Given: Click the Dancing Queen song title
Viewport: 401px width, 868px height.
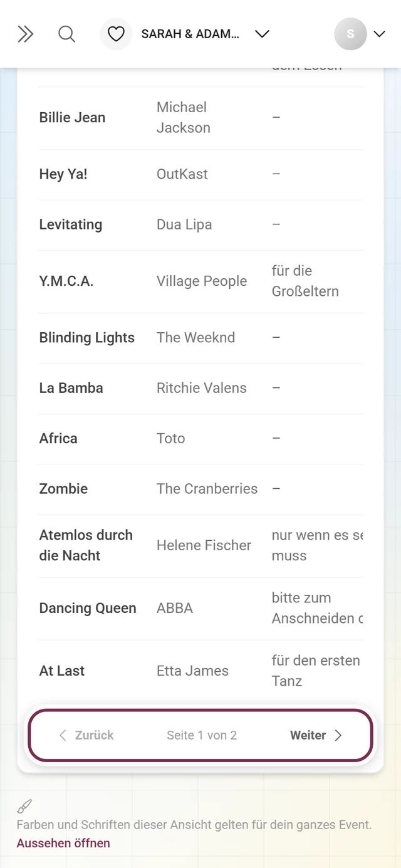Looking at the screenshot, I should pos(88,608).
